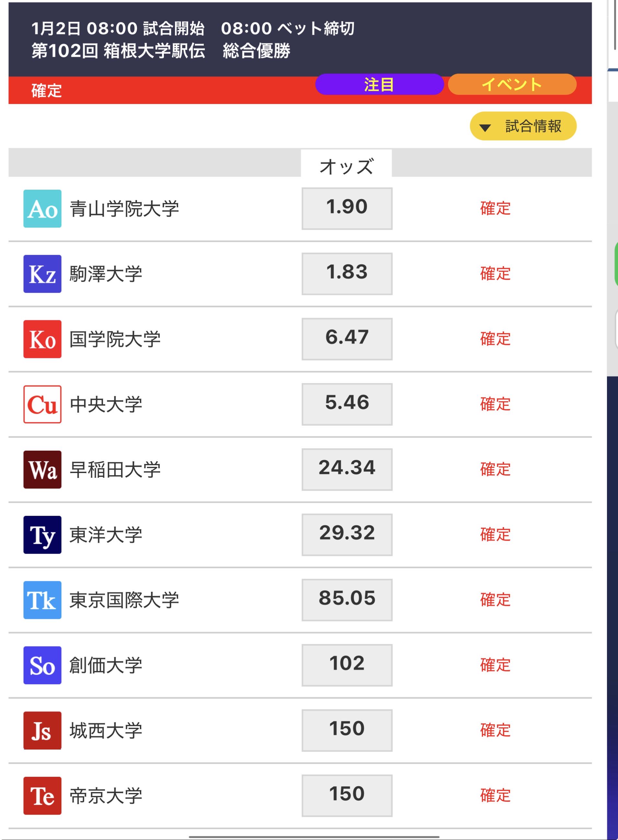The height and width of the screenshot is (840, 618).
Task: Choose the 6.47 odds button
Action: (347, 339)
